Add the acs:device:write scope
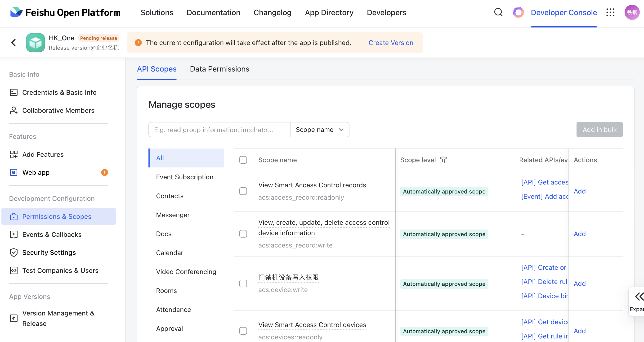The image size is (644, 342). [580, 283]
